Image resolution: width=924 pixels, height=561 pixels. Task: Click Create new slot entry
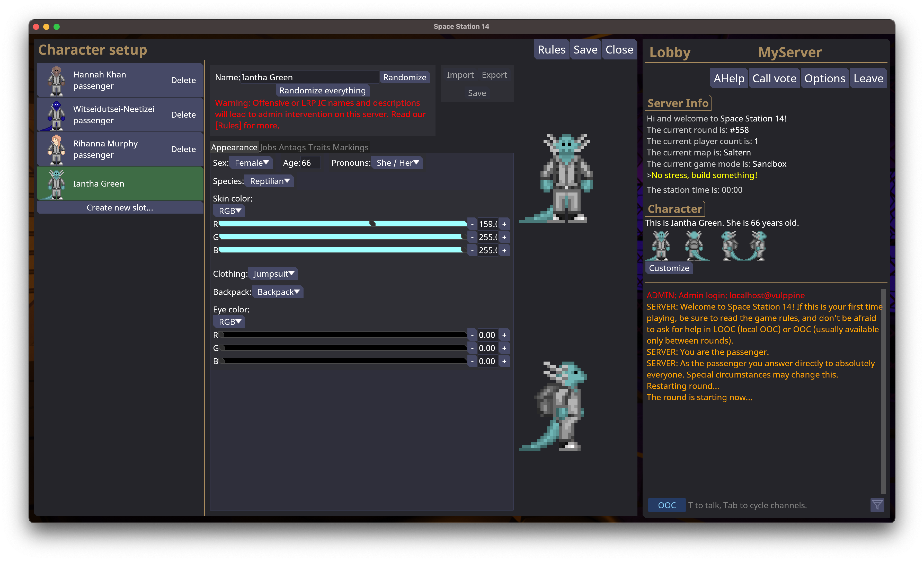click(120, 207)
